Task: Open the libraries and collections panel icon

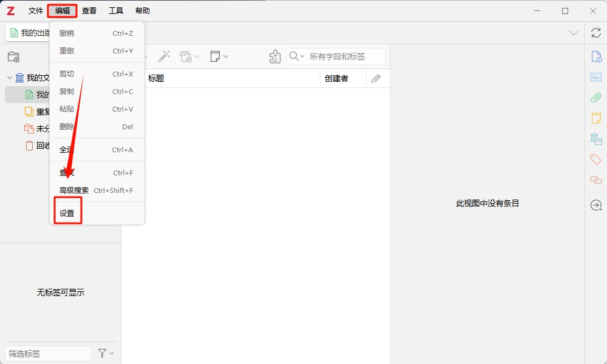Action: [595, 139]
